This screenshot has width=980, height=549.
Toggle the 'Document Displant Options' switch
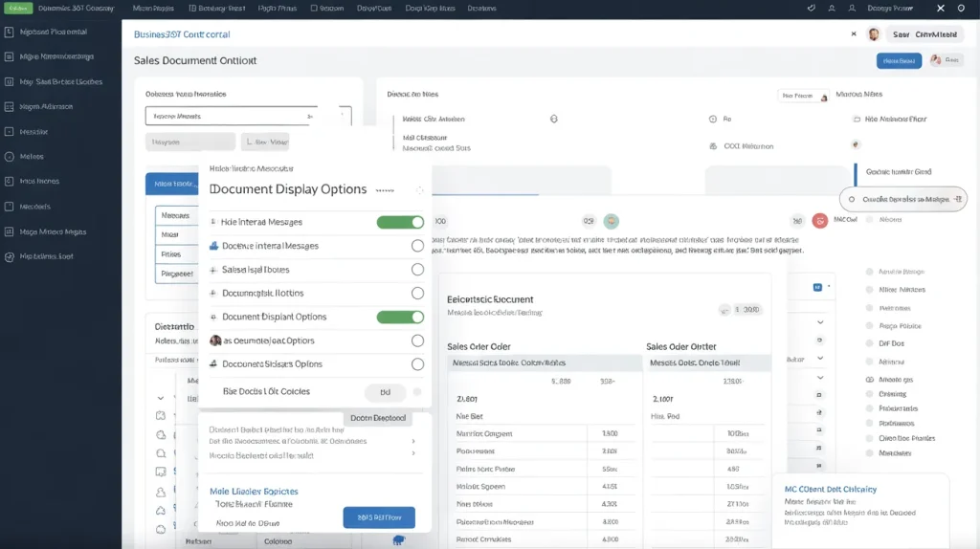point(400,318)
